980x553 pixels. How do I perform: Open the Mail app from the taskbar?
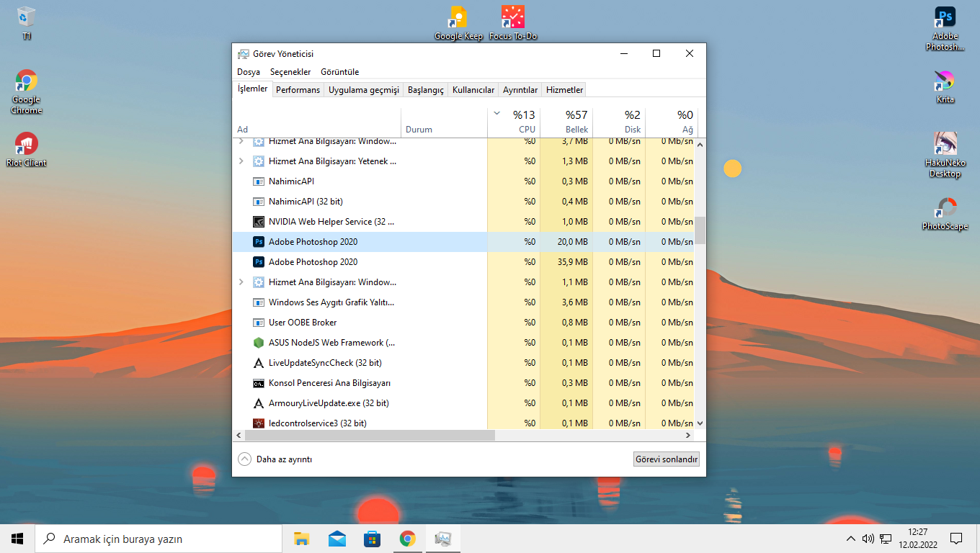[x=337, y=539]
